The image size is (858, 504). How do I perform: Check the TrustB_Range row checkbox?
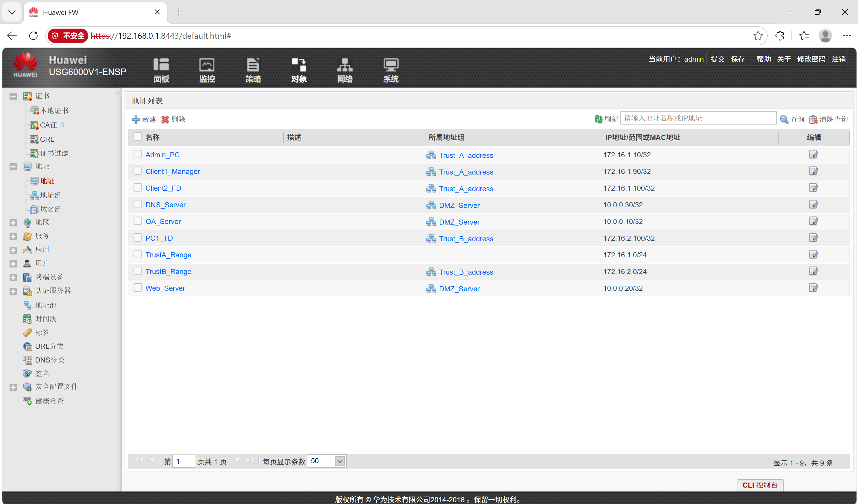(137, 271)
